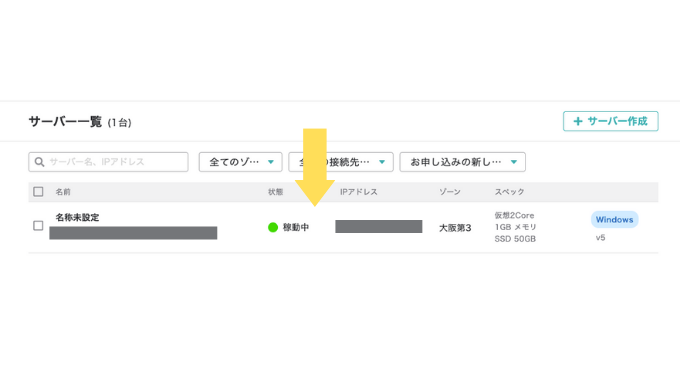This screenshot has width=680, height=390.
Task: Create a server with サーバー作成 button
Action: pyautogui.click(x=611, y=121)
